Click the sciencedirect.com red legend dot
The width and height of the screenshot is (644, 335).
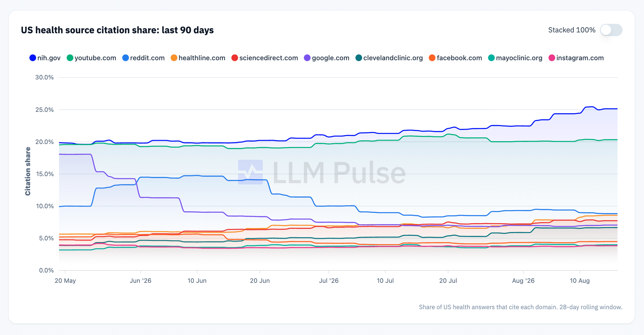click(235, 58)
